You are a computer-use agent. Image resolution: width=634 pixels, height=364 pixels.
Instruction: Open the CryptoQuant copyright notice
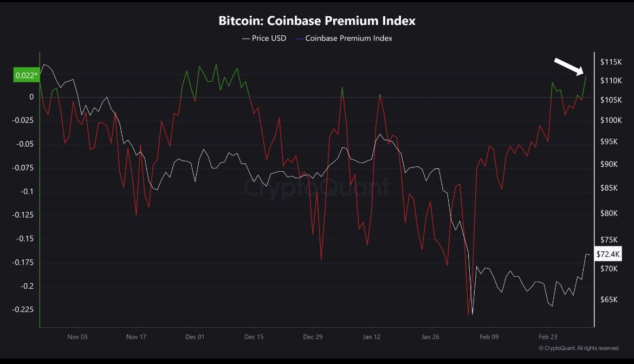point(578,348)
